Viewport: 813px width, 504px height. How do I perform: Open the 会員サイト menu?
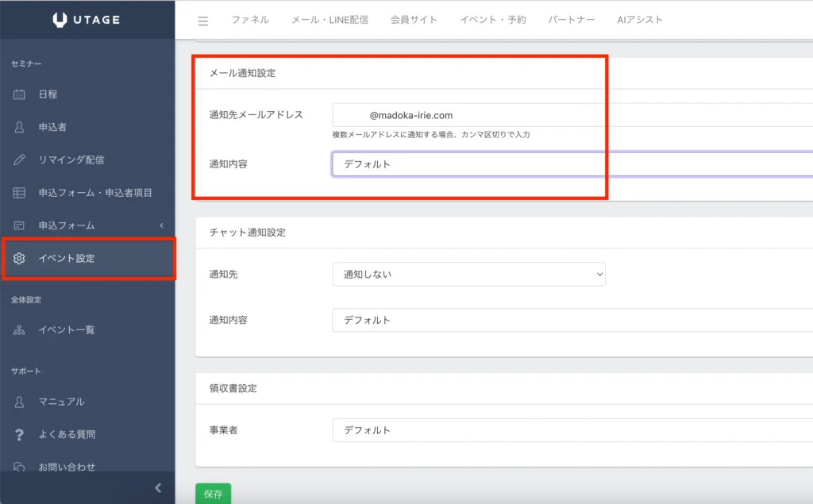coord(414,20)
